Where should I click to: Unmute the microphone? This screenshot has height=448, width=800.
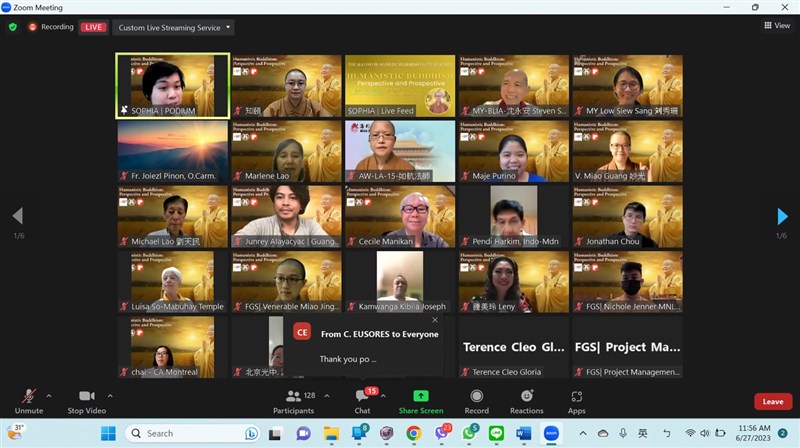(28, 401)
